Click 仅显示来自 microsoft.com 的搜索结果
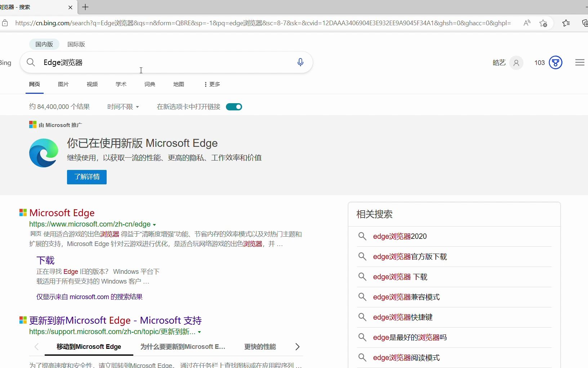588x368 pixels. click(x=89, y=297)
